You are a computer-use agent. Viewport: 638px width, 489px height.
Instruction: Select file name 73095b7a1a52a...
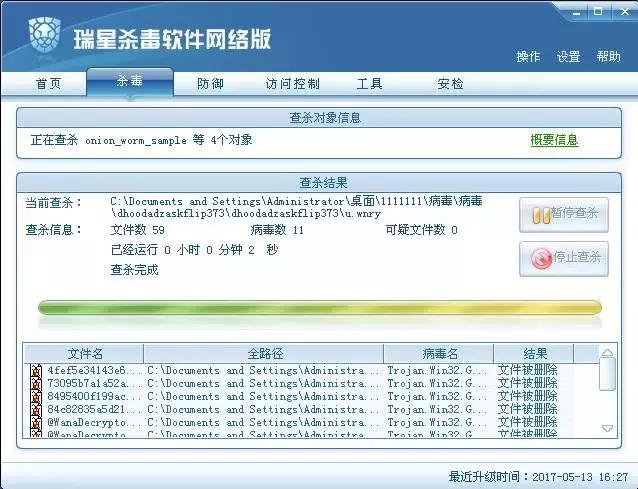pyautogui.click(x=94, y=383)
